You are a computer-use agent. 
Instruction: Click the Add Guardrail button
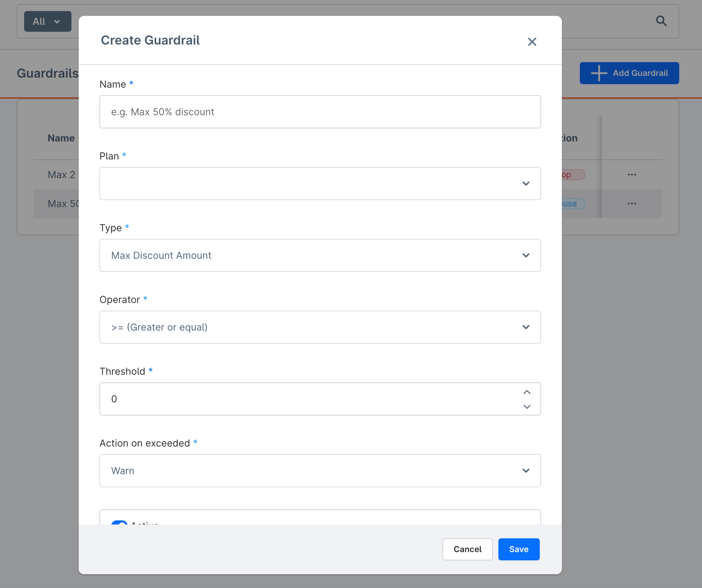(629, 73)
